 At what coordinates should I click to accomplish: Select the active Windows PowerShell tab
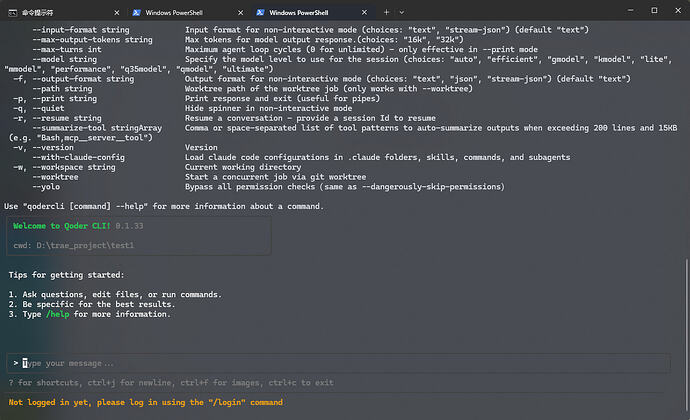(x=312, y=13)
